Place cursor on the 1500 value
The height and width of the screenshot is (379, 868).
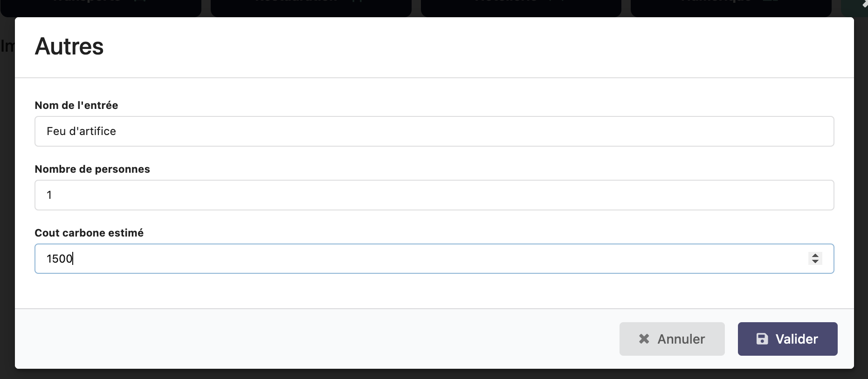click(x=59, y=259)
